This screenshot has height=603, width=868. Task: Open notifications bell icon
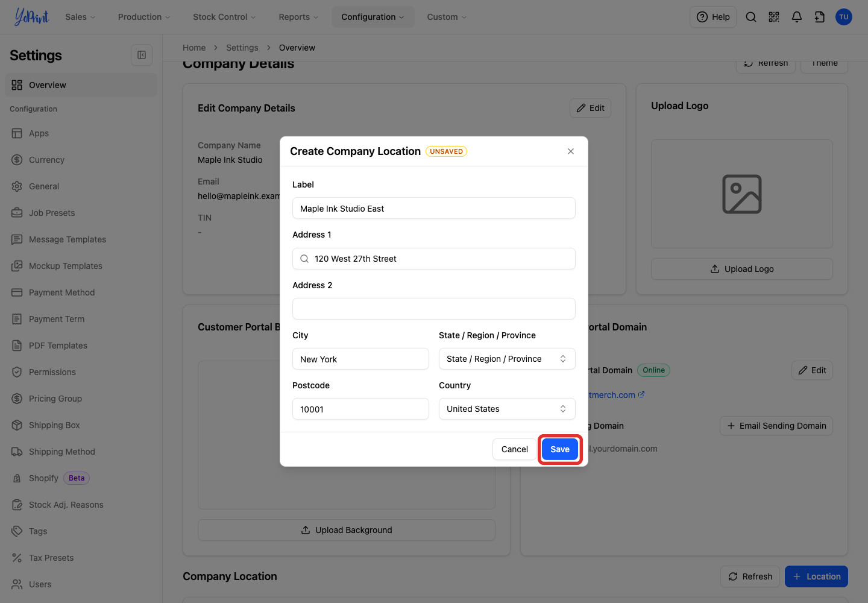pos(797,17)
